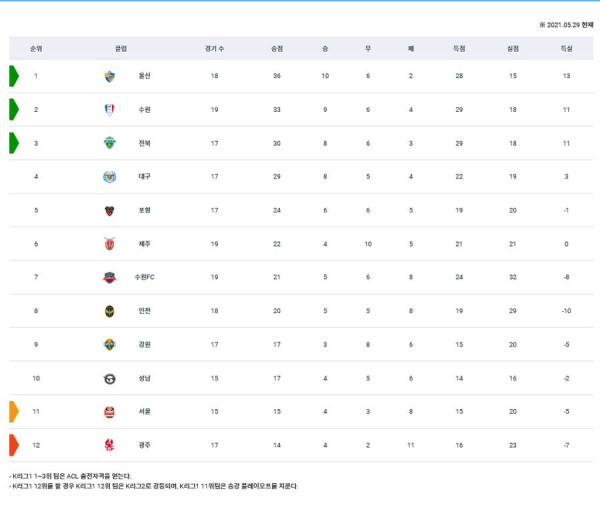600x507 pixels.
Task: Click the red relegation marker beside rank 12
Action: coord(14,446)
